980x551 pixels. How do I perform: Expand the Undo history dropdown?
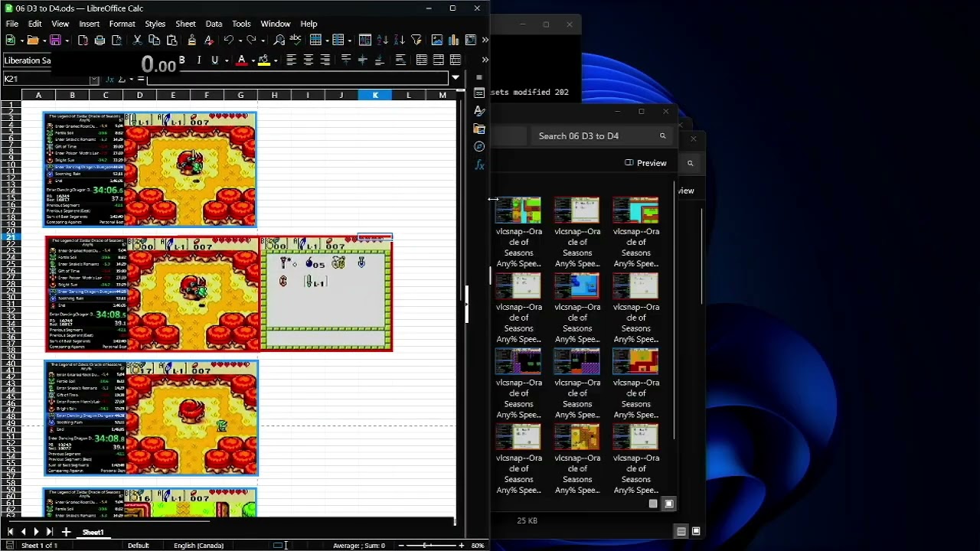click(x=239, y=40)
